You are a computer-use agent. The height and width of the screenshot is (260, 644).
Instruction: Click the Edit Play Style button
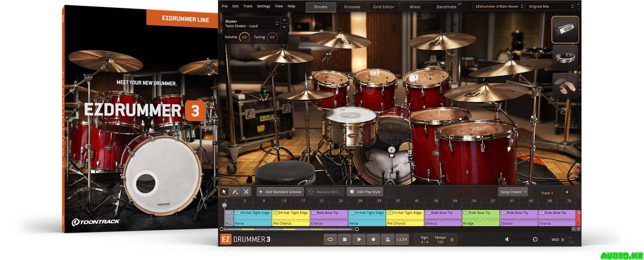pos(365,192)
